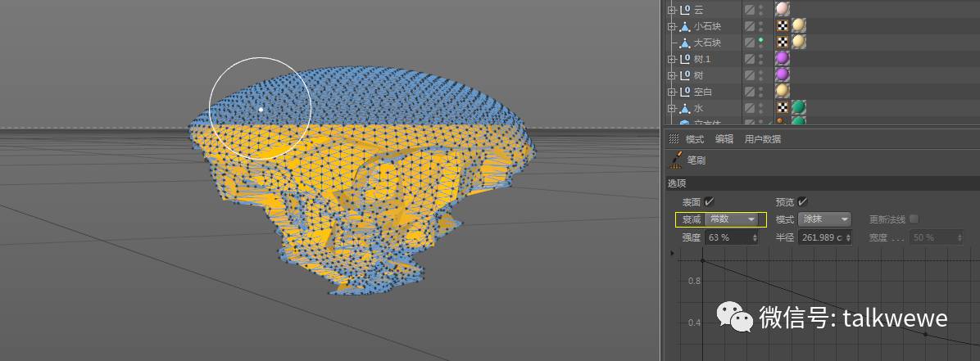This screenshot has width=980, height=361.
Task: Collapse the falloff curve graph triangle
Action: [673, 254]
